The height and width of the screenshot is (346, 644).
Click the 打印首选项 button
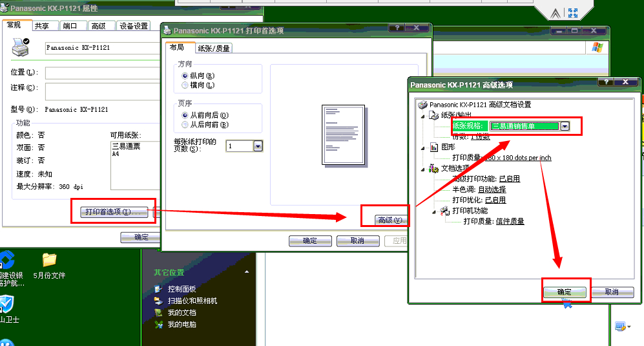114,212
